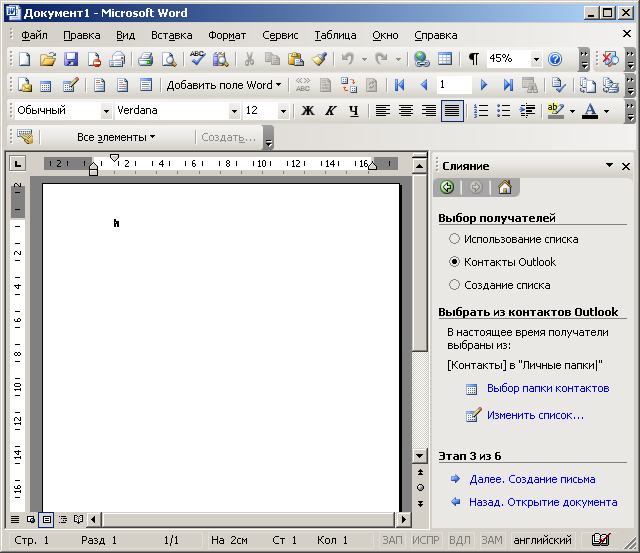Open Сервис menu

[x=280, y=35]
